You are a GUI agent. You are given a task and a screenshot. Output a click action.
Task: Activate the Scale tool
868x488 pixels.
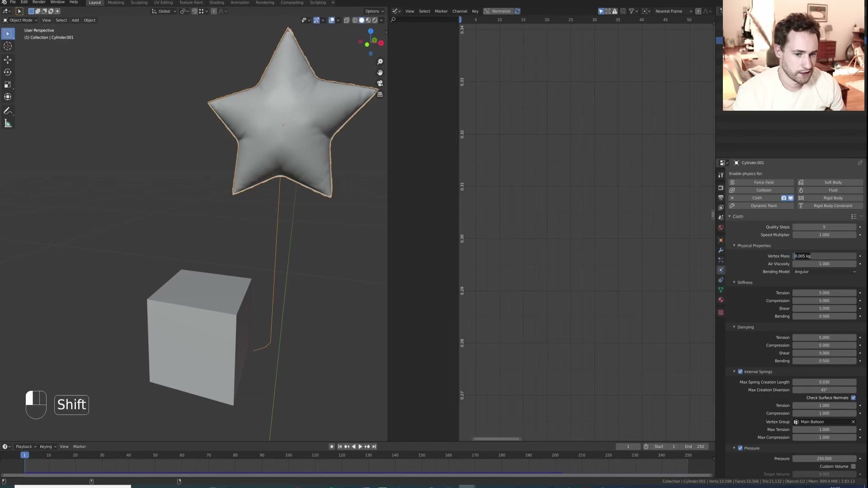pos(8,84)
